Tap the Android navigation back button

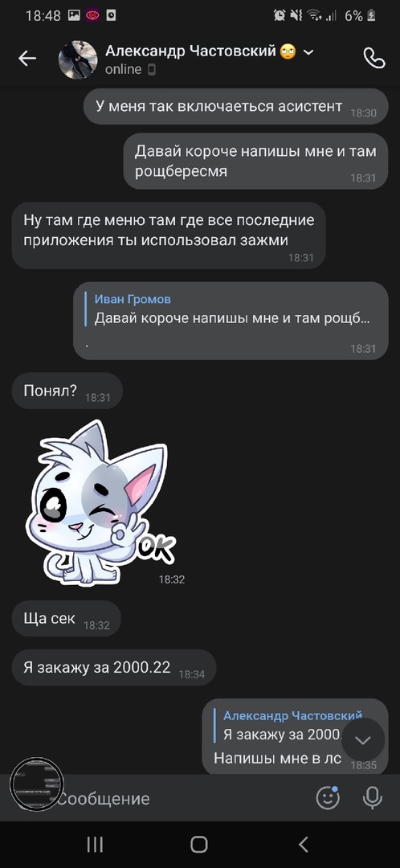click(303, 844)
